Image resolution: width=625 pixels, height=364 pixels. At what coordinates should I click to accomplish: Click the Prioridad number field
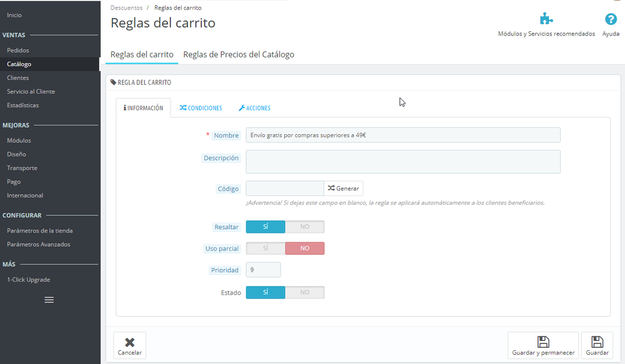pos(263,270)
